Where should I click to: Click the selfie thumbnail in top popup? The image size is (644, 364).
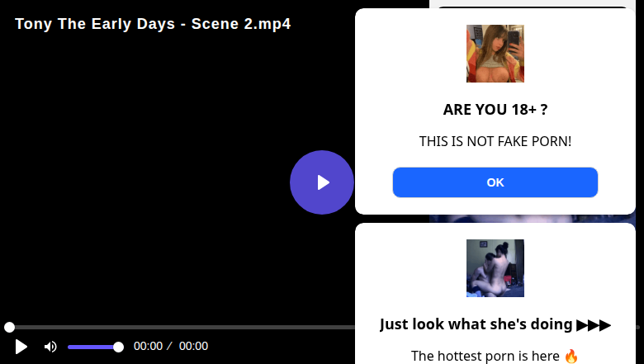pyautogui.click(x=495, y=54)
